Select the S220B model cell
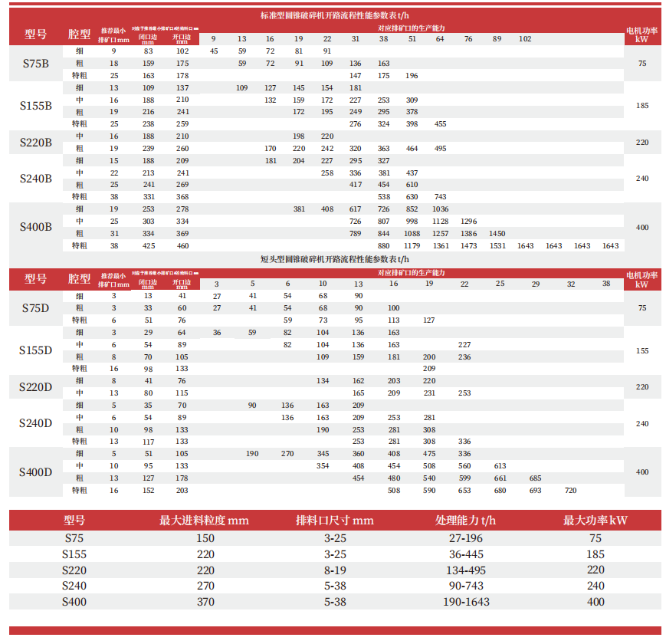Image resolution: width=666 pixels, height=644 pixels. [35, 142]
